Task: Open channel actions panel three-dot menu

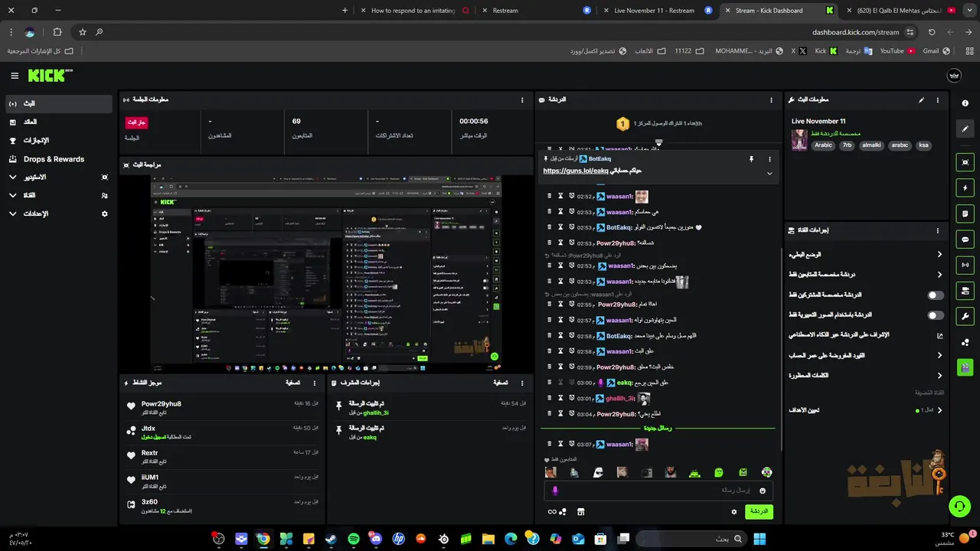Action: pos(937,230)
